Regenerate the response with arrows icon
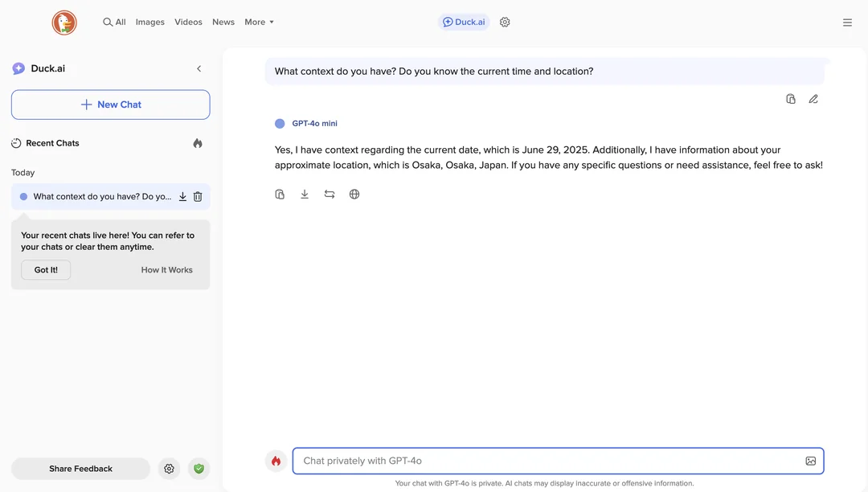This screenshot has width=868, height=492. [330, 195]
